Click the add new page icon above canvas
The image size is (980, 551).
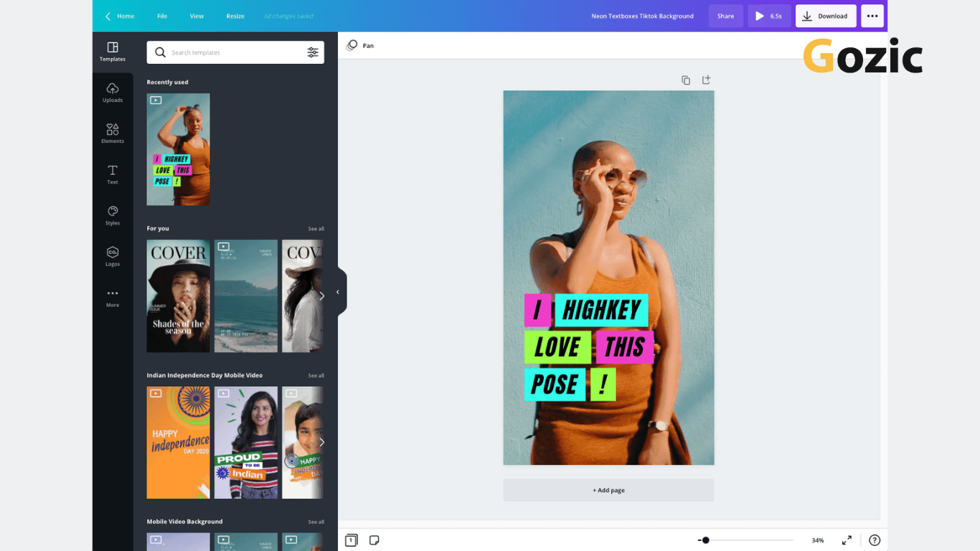click(x=706, y=80)
